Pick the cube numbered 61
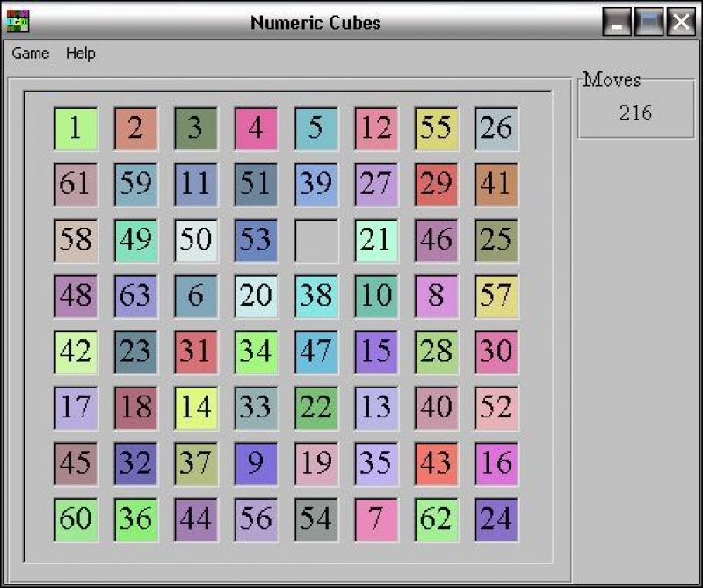Image resolution: width=703 pixels, height=588 pixels. click(76, 185)
